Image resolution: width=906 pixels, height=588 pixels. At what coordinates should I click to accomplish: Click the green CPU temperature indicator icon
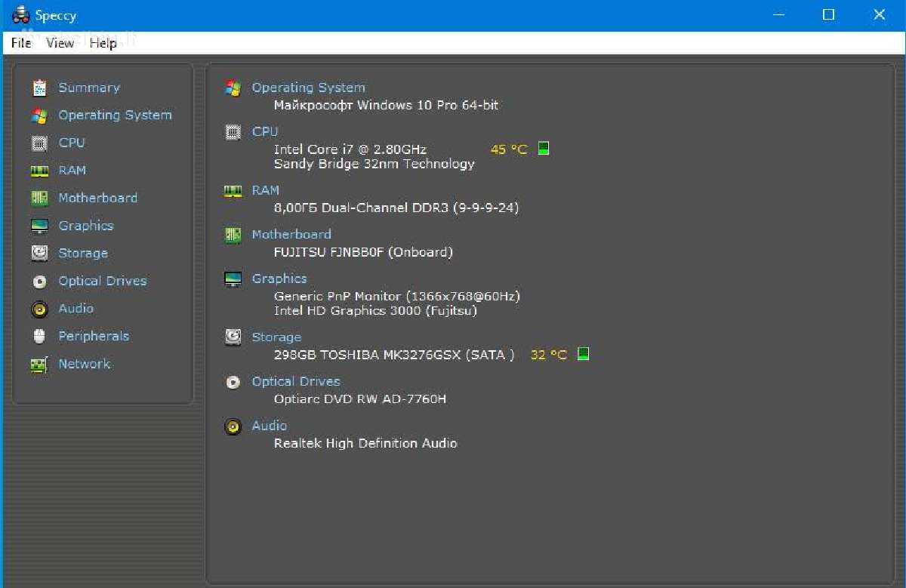pos(544,148)
